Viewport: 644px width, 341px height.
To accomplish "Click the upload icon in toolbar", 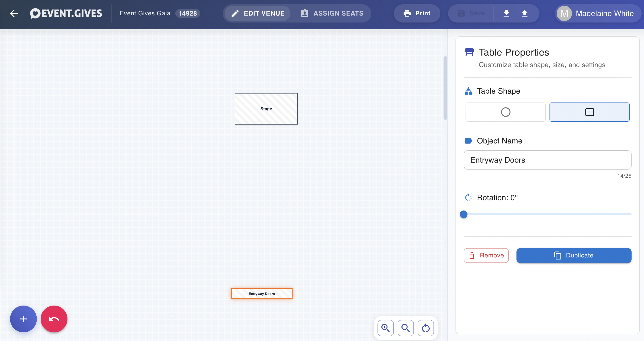I will click(524, 13).
